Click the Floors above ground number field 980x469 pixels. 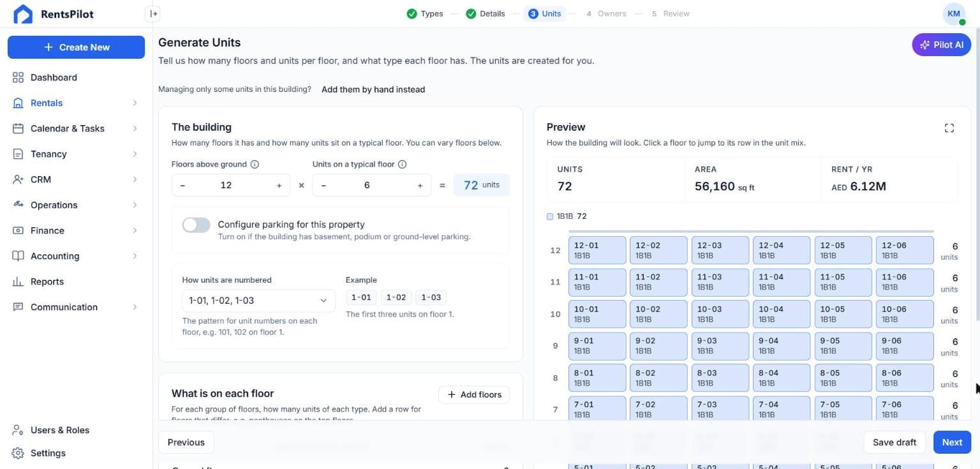pos(226,185)
